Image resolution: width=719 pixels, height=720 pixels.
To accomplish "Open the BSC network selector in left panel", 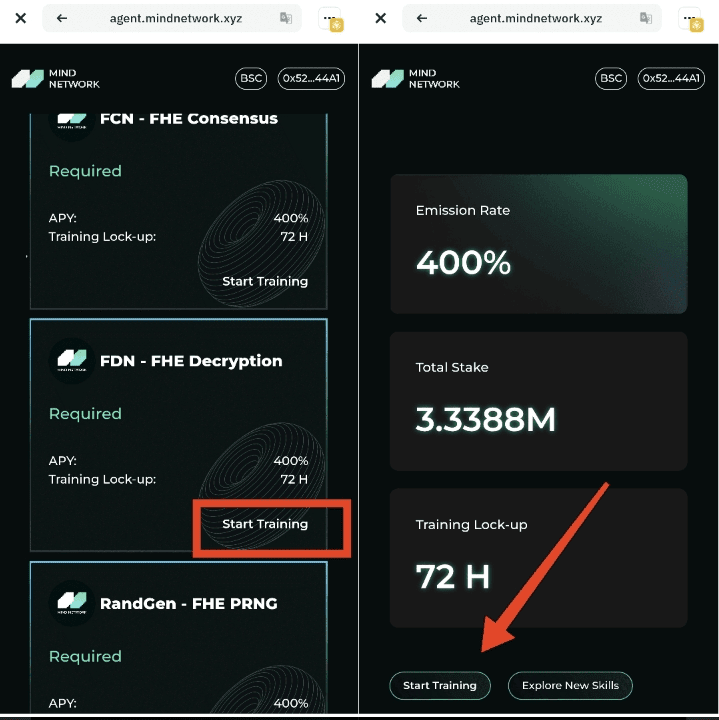I will (251, 79).
